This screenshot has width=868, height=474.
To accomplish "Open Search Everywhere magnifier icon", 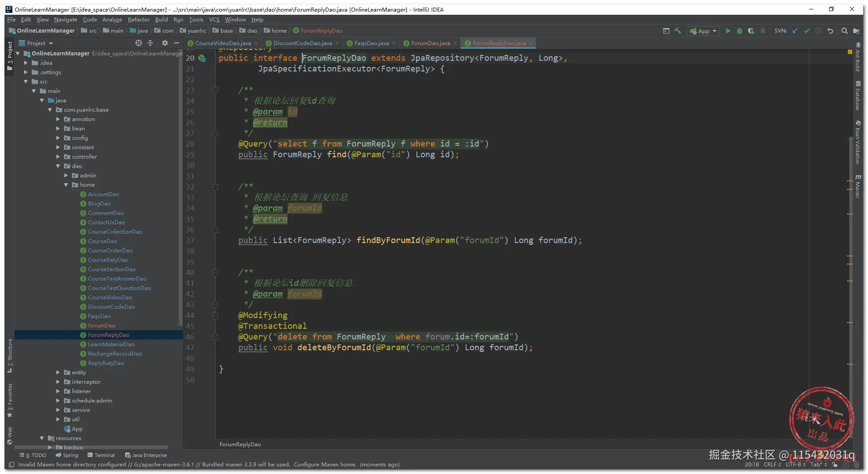I will (844, 31).
